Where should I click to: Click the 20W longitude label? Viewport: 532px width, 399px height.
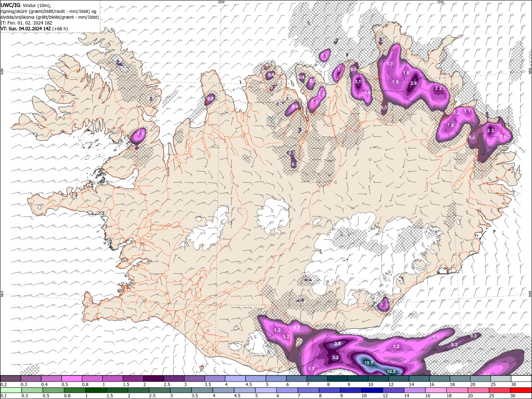tap(221, 2)
